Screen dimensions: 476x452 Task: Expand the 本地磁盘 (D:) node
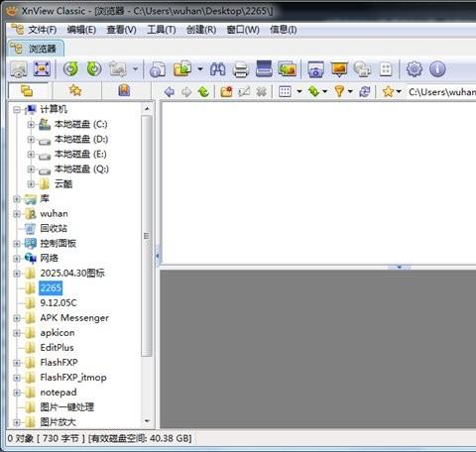[x=31, y=139]
